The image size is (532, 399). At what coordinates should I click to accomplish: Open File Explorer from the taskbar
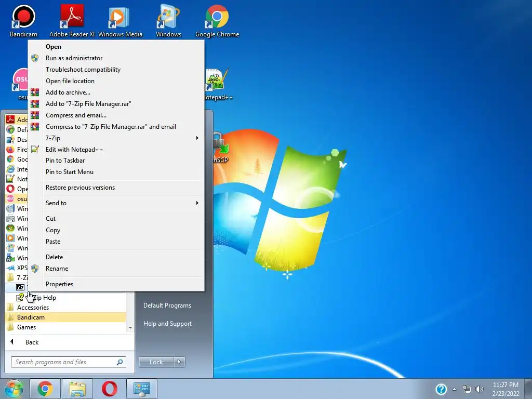(77, 389)
